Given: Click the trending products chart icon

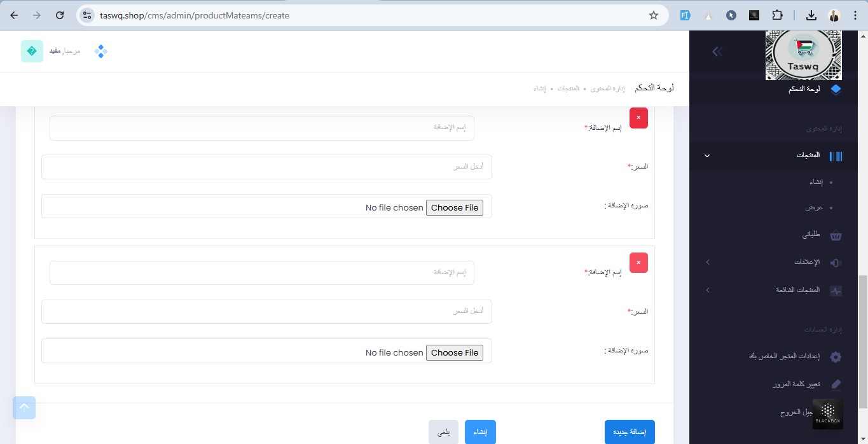Looking at the screenshot, I should point(836,291).
